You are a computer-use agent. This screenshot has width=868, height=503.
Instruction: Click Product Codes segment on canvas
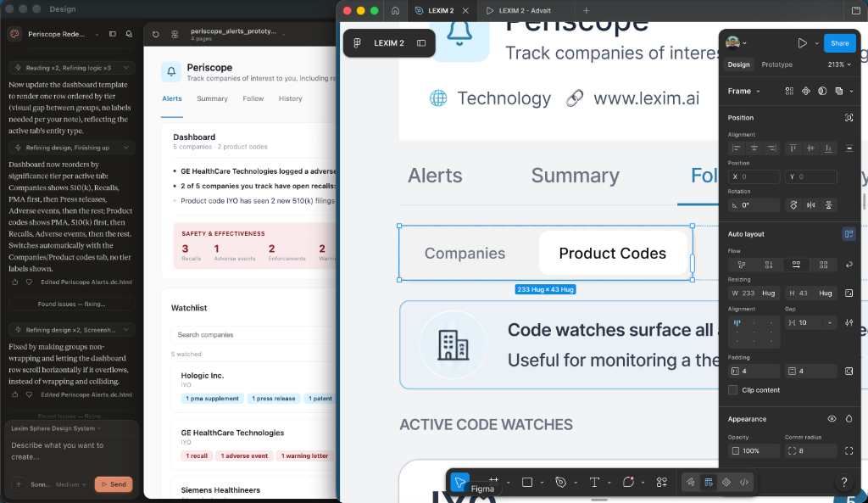(612, 253)
